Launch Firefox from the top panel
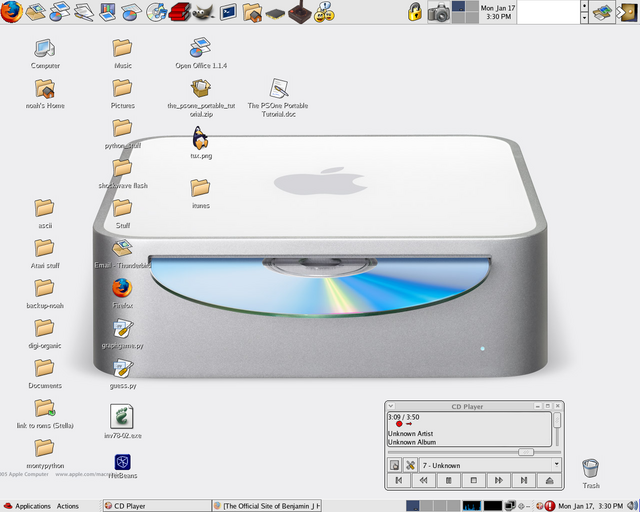Image resolution: width=640 pixels, height=512 pixels. click(x=11, y=12)
